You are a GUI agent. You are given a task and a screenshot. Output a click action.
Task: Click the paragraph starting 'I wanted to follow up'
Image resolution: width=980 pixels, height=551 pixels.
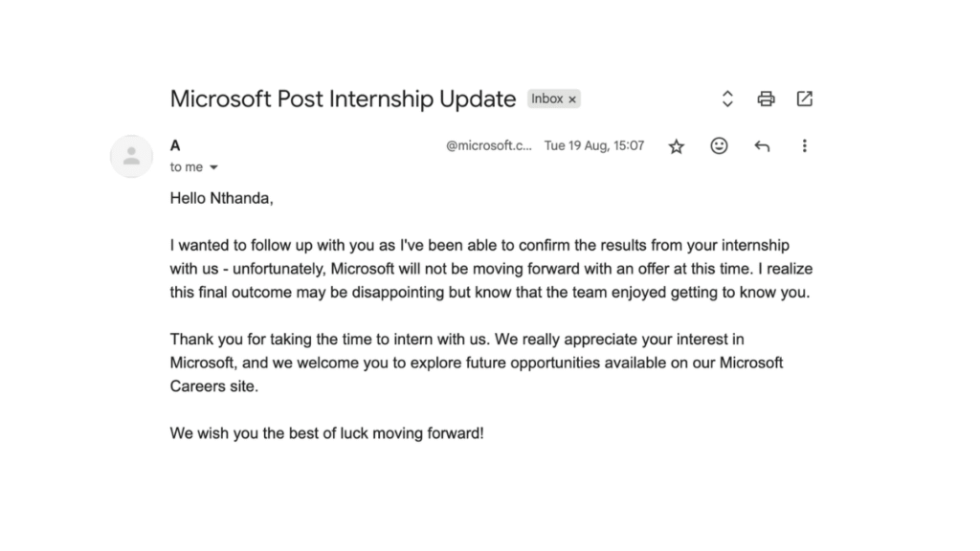coord(490,269)
